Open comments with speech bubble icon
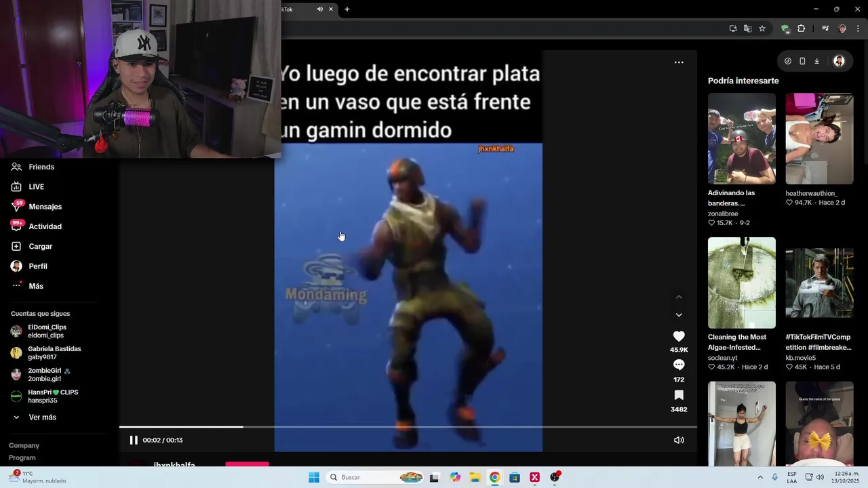The width and height of the screenshot is (868, 488). tap(679, 365)
